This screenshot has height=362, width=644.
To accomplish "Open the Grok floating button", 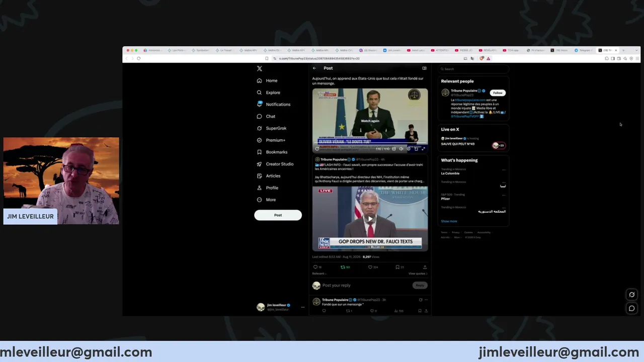I will pos(632,295).
